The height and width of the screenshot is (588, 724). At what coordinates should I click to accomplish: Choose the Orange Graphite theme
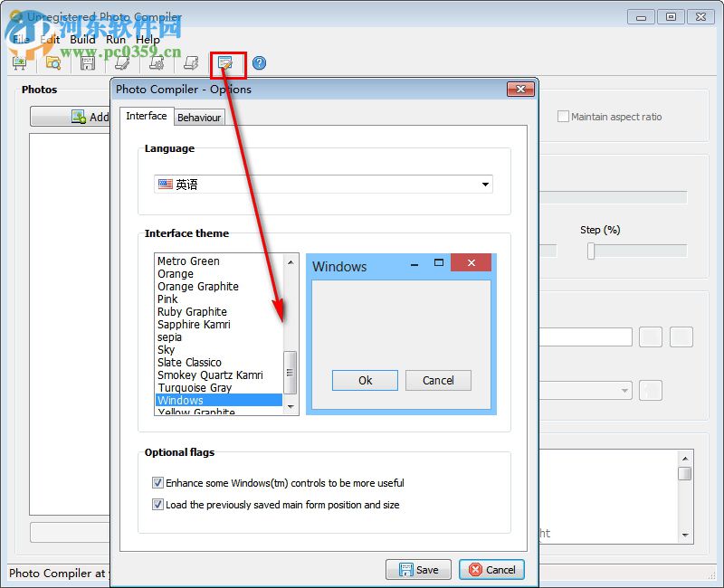tap(219, 286)
